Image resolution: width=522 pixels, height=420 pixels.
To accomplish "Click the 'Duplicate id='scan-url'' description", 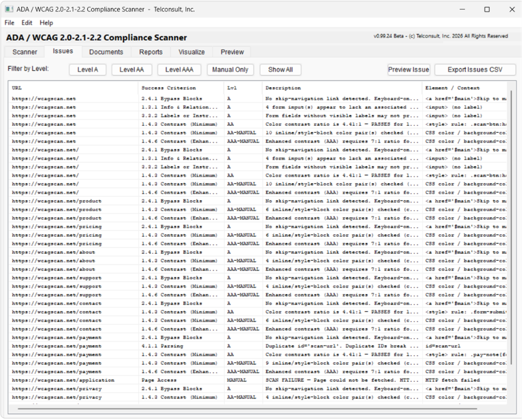I will [x=342, y=346].
